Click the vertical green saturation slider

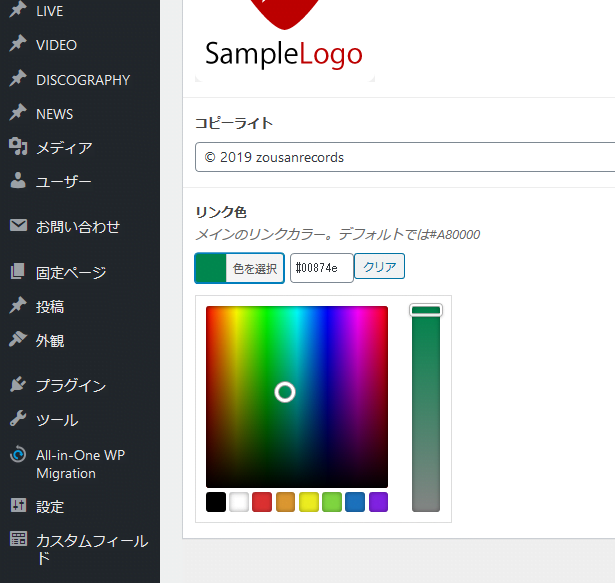(x=426, y=410)
